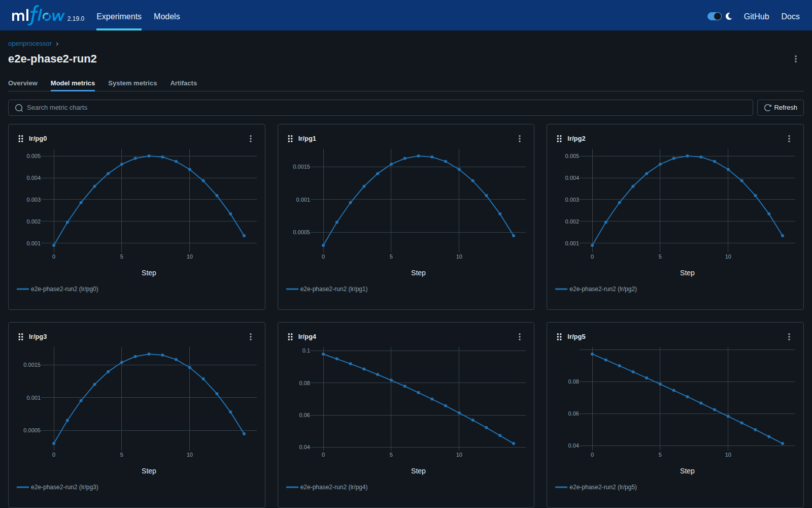This screenshot has height=508, width=812.
Task: Focus the Search metric charts field
Action: [x=381, y=108]
